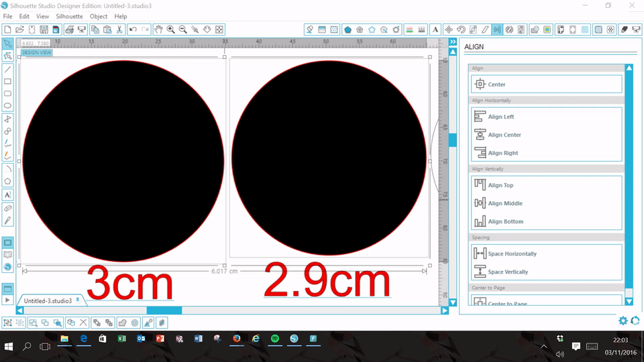Viewport: 644px width, 362px height.
Task: Select the Draw a Rectangle tool
Action: click(x=7, y=81)
